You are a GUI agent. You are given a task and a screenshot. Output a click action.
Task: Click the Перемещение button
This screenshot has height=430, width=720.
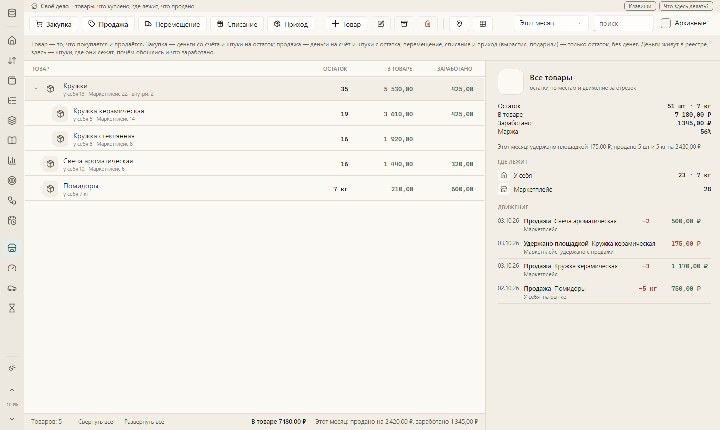point(172,24)
